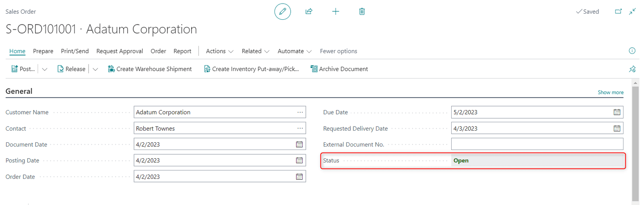Image resolution: width=644 pixels, height=205 pixels.
Task: Click the collapse page arrows icon
Action: [633, 11]
